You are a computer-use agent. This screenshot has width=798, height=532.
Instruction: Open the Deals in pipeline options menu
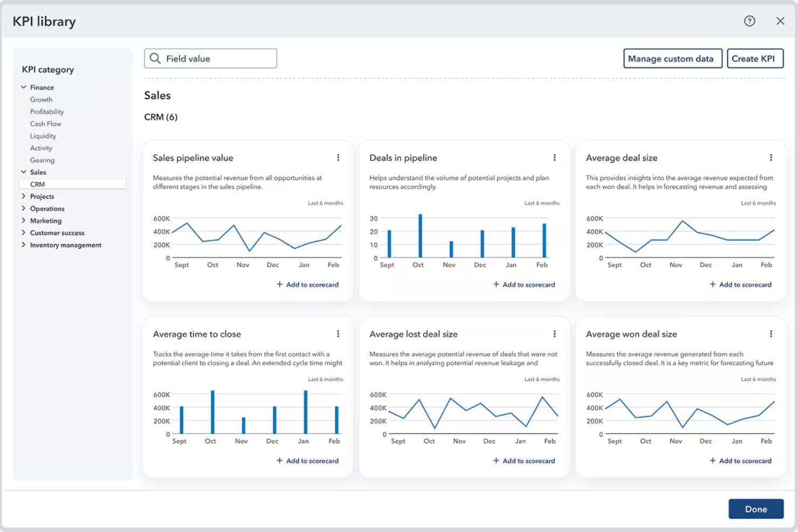click(555, 157)
